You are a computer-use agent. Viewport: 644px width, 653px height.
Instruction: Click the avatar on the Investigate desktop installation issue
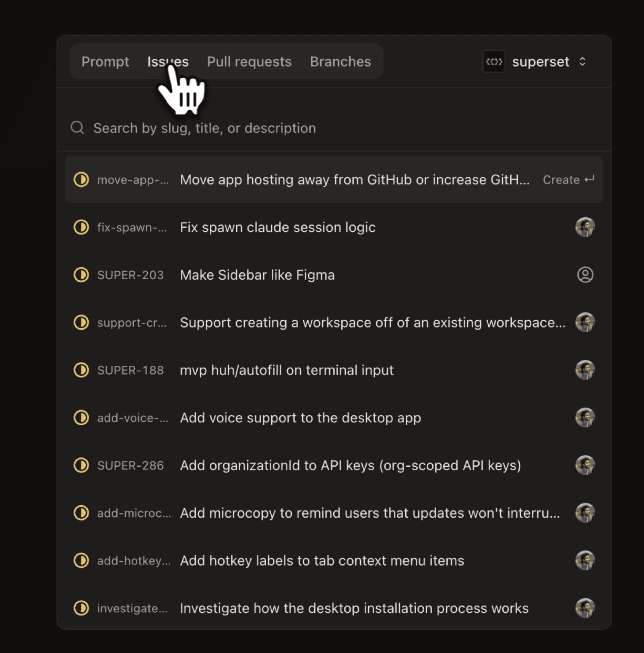585,608
